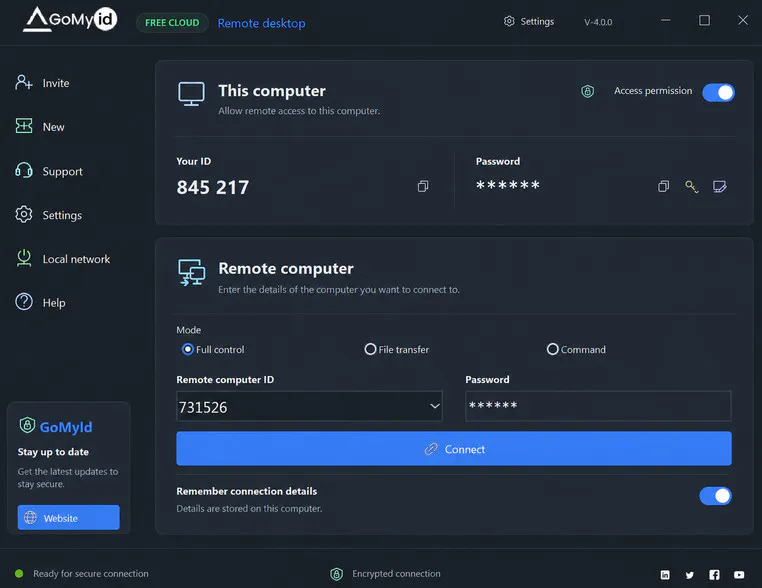762x588 pixels.
Task: Select File transfer mode
Action: [397, 349]
